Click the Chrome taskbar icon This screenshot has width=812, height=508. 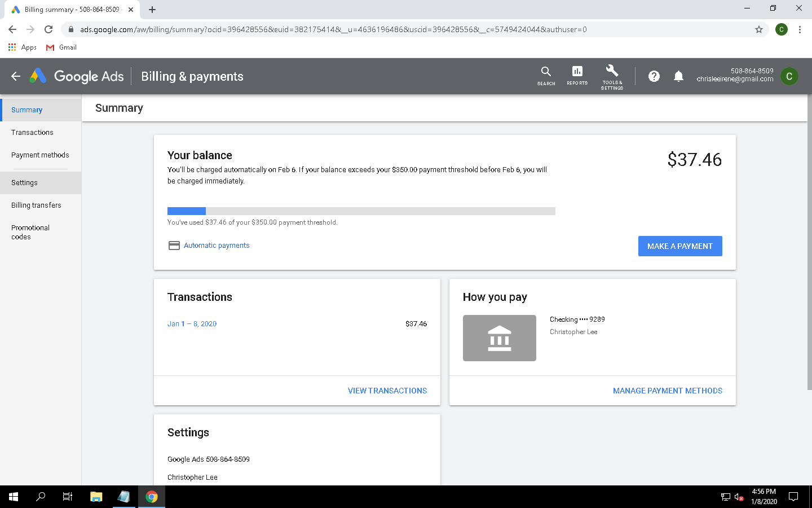pos(152,497)
